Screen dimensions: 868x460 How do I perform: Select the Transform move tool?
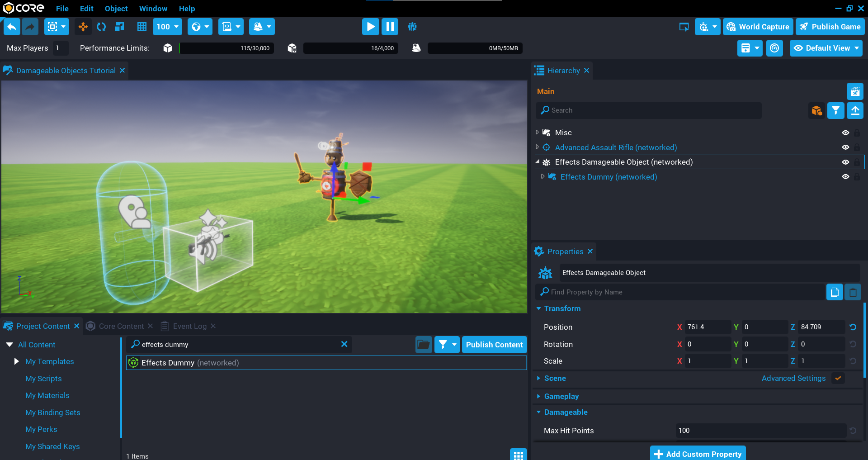coord(83,27)
